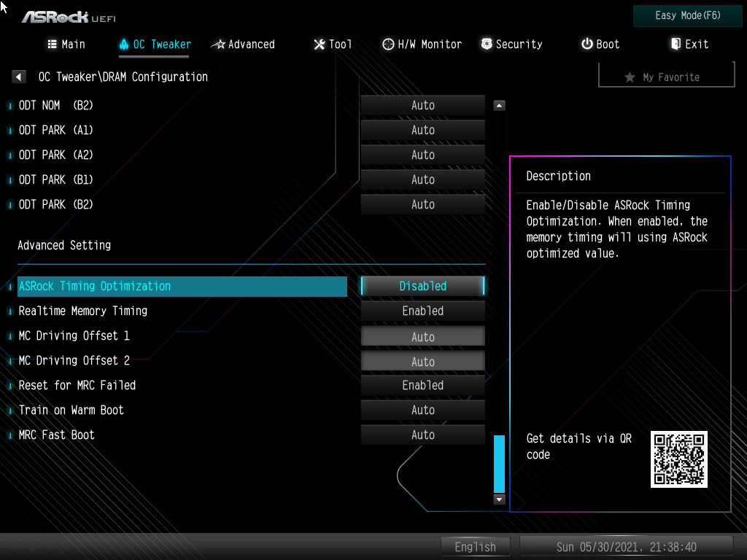Open the Security tab
This screenshot has height=560, width=747.
tap(511, 44)
